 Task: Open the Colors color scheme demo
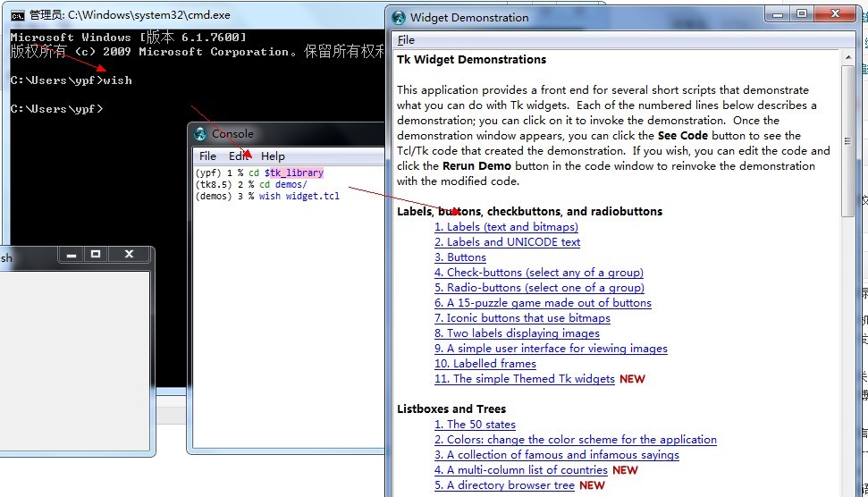pos(575,440)
